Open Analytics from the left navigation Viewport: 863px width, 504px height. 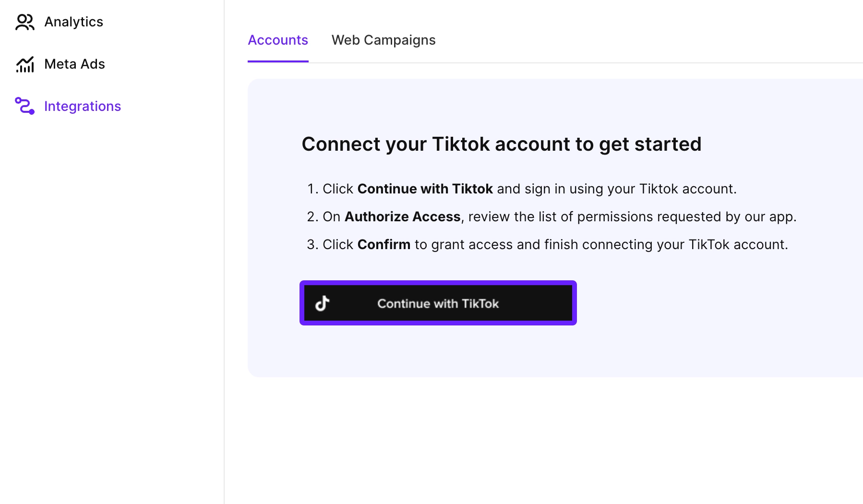tap(73, 22)
